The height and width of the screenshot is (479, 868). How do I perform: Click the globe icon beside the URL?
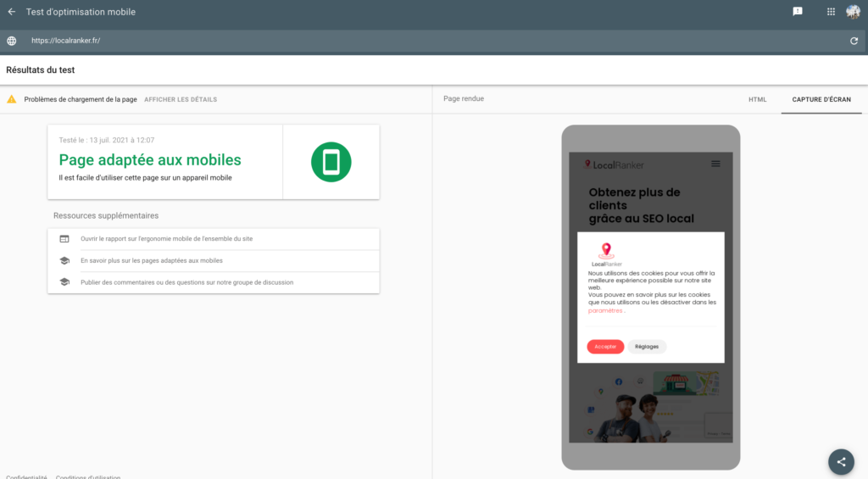point(12,41)
